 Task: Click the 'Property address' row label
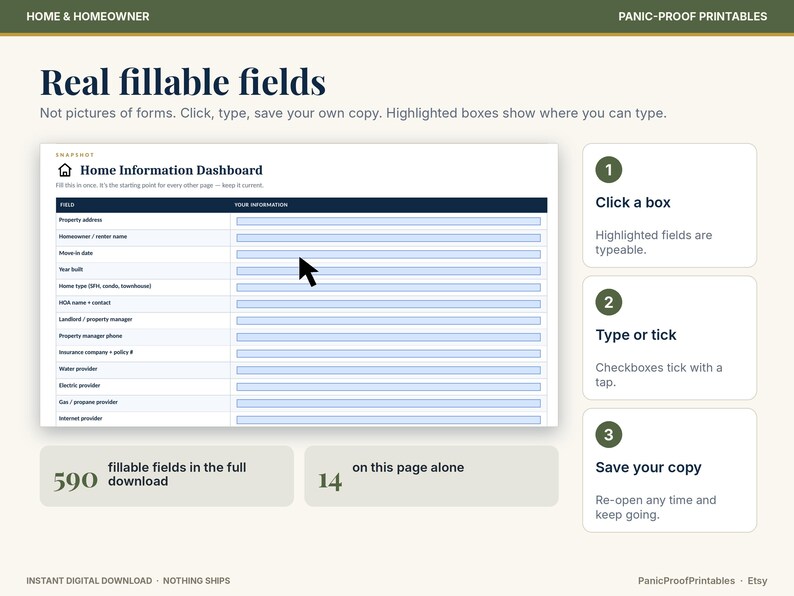point(80,220)
